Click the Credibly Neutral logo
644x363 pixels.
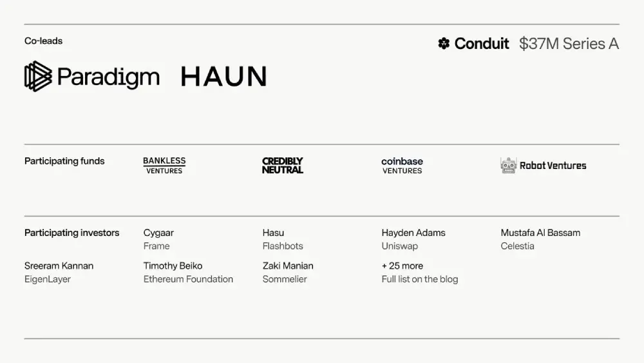pos(282,166)
